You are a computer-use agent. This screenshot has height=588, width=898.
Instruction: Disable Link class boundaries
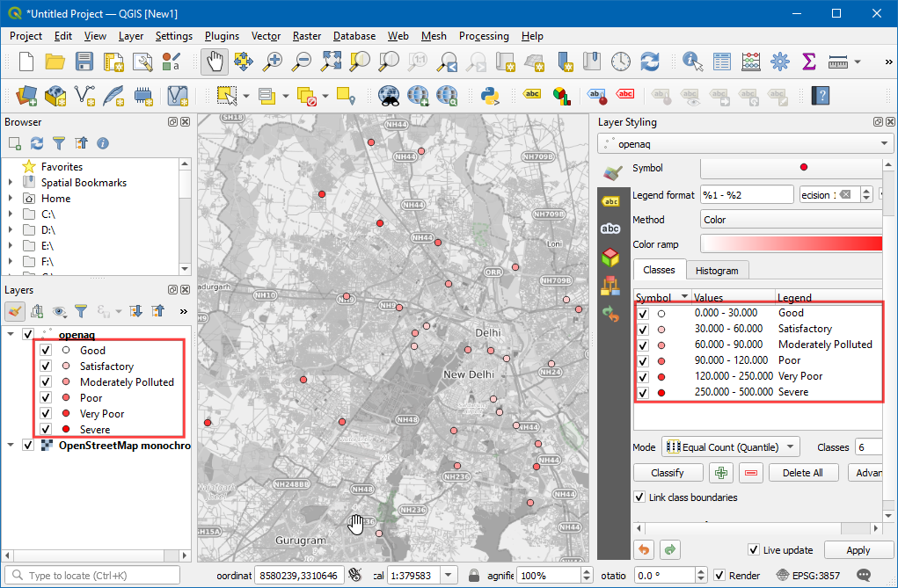639,497
